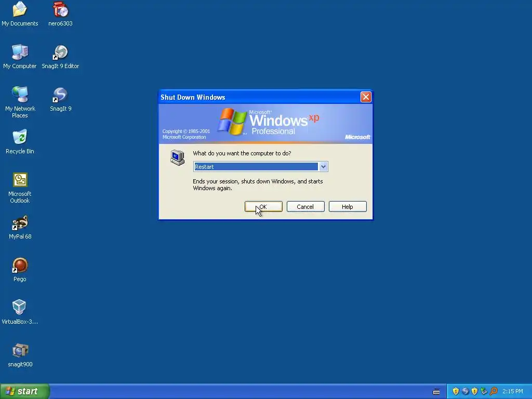Click the 2:15 PM taskbar clock
This screenshot has width=532, height=399.
(x=513, y=391)
